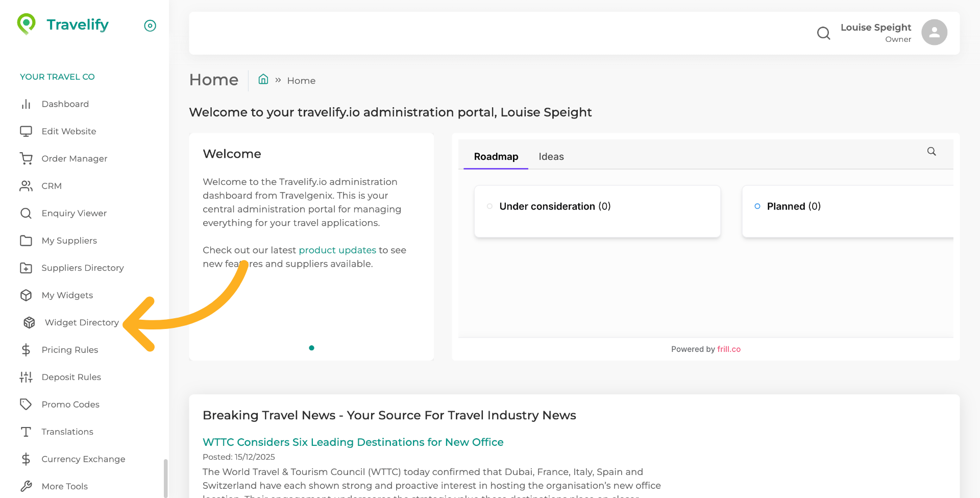Click the Currency Exchange dollar icon
Screen dimensions: 980x498
(x=26, y=459)
